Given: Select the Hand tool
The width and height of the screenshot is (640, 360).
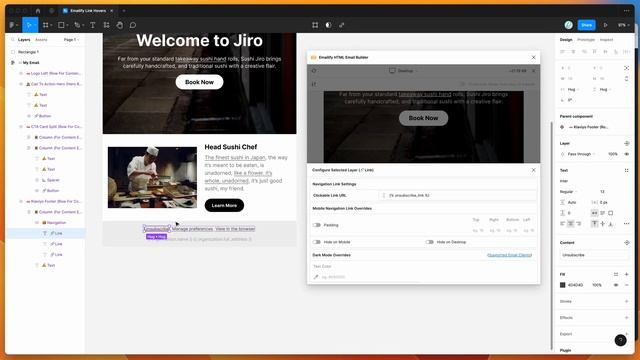Looking at the screenshot, I should [120, 25].
